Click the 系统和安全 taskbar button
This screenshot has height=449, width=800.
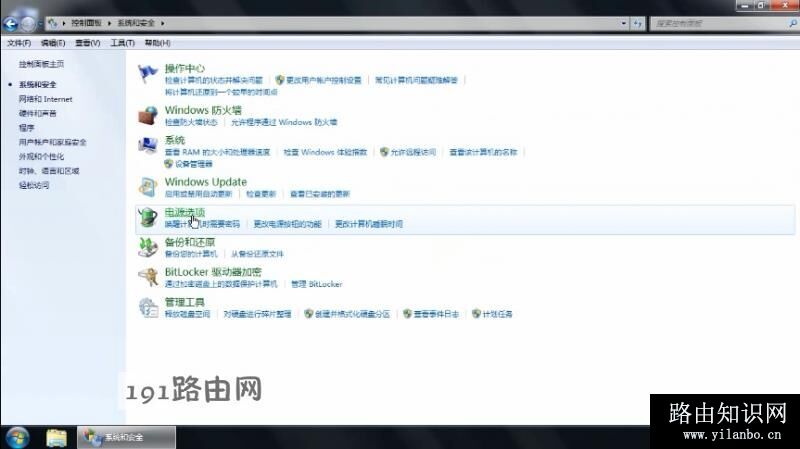[x=126, y=437]
